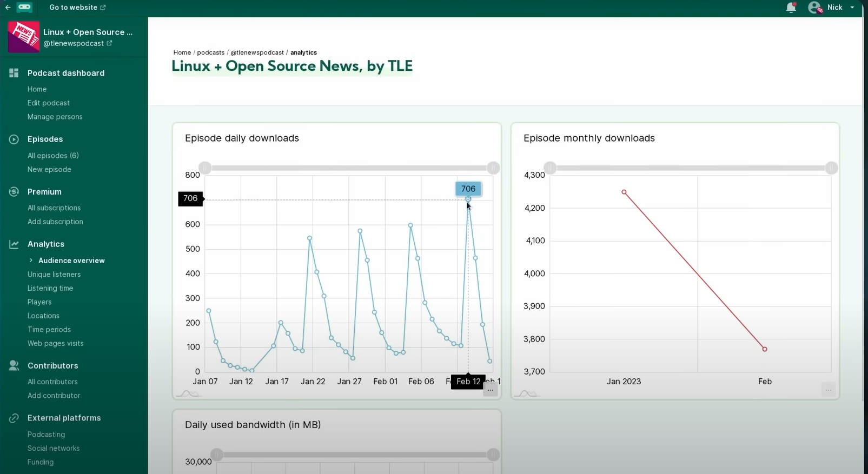The image size is (868, 474).
Task: Go to Home in Podcast dashboard
Action: [x=37, y=89]
